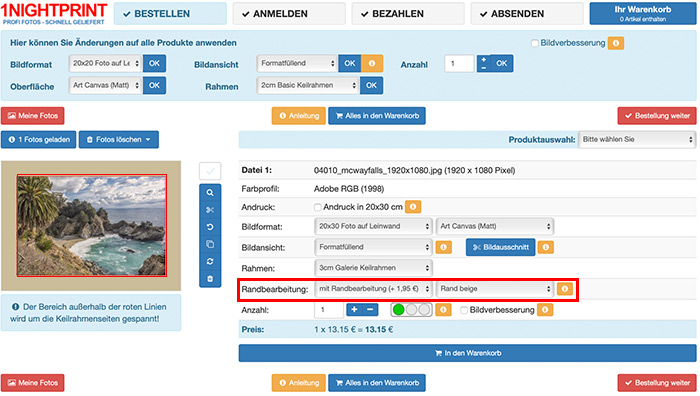The height and width of the screenshot is (396, 700).
Task: Delete the photo with the trash icon
Action: coord(210,279)
